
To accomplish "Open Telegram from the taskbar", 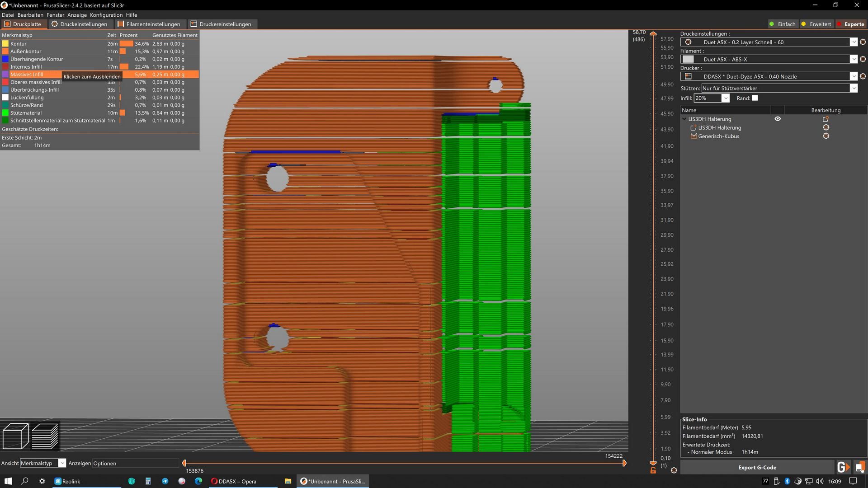I will (165, 481).
